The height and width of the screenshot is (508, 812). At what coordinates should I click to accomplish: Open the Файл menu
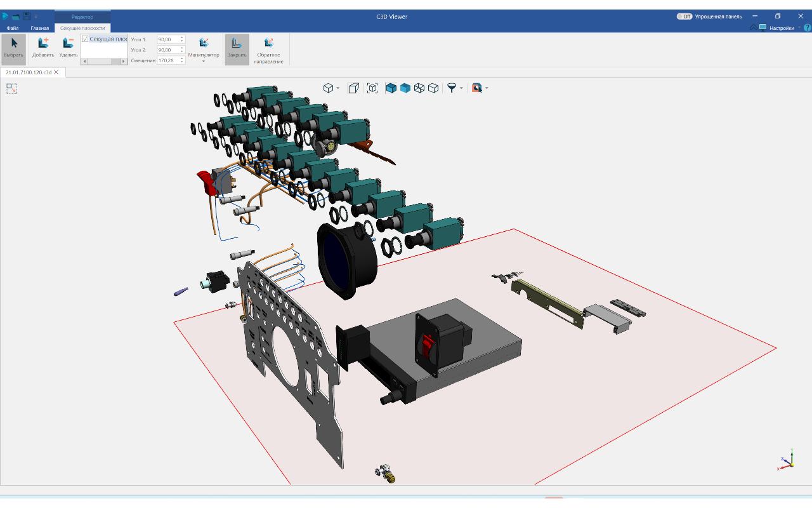13,28
